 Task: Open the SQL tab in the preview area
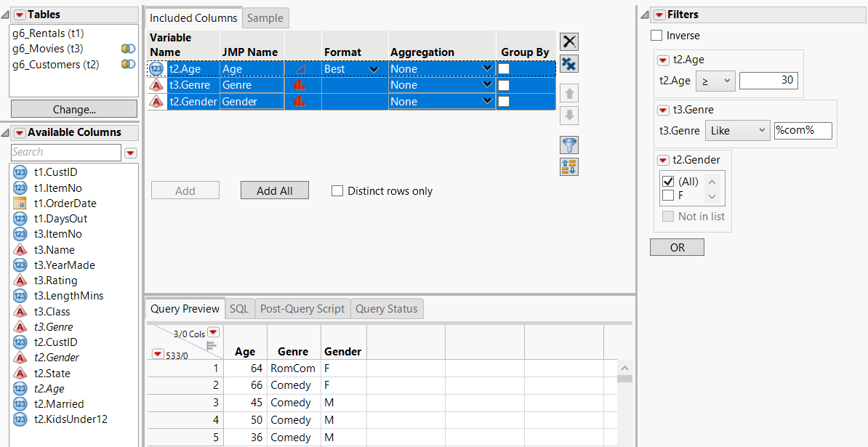(239, 308)
